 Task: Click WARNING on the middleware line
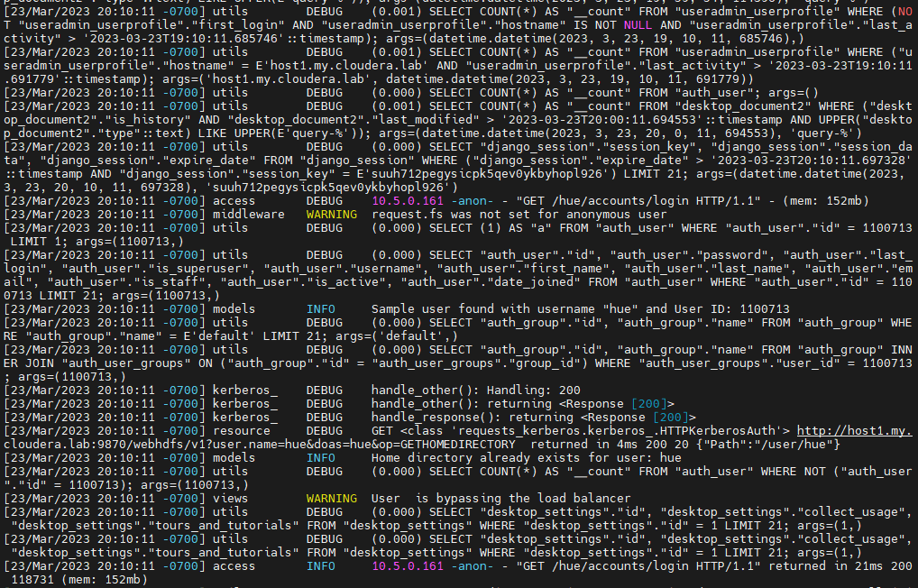(x=331, y=215)
